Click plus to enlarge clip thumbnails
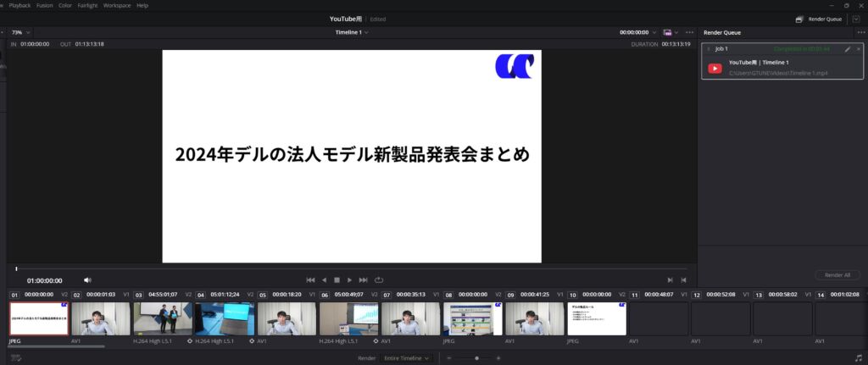868x365 pixels. [498, 358]
